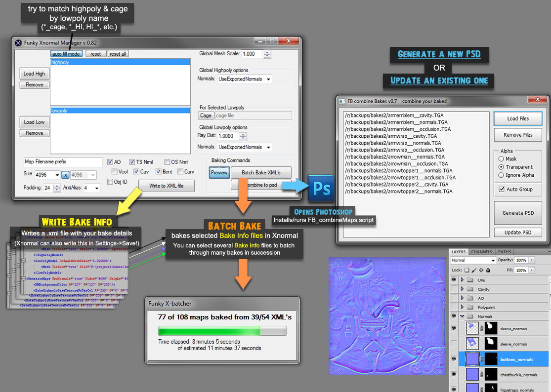Click the reset all button
Image resolution: width=551 pixels, height=392 pixels.
pyautogui.click(x=118, y=54)
